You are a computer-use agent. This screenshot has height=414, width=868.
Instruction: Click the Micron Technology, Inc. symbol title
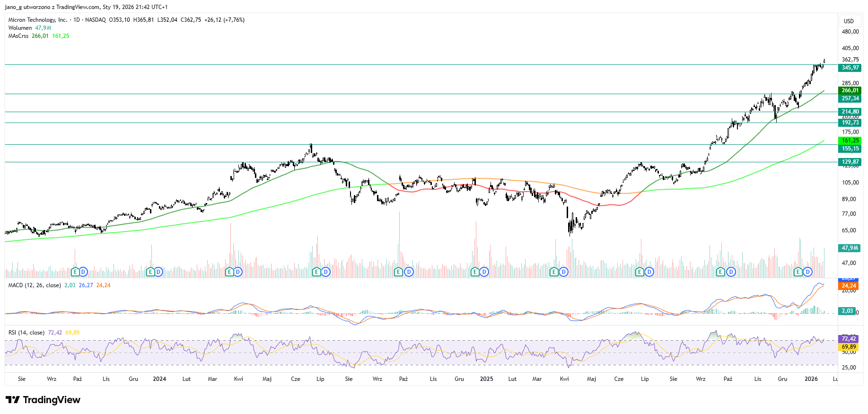[x=38, y=20]
